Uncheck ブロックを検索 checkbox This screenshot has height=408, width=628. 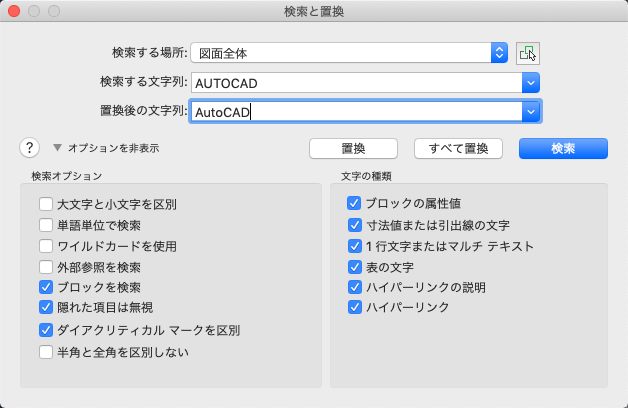click(46, 287)
